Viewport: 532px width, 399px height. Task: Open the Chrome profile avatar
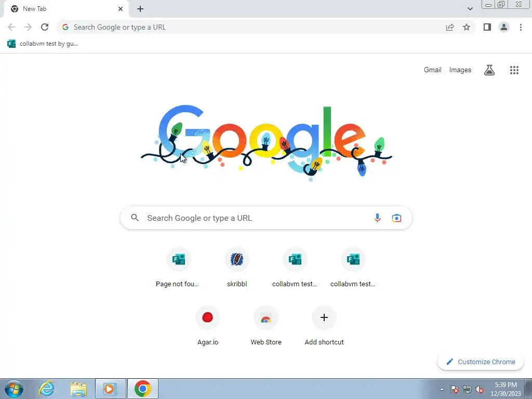[x=504, y=27]
